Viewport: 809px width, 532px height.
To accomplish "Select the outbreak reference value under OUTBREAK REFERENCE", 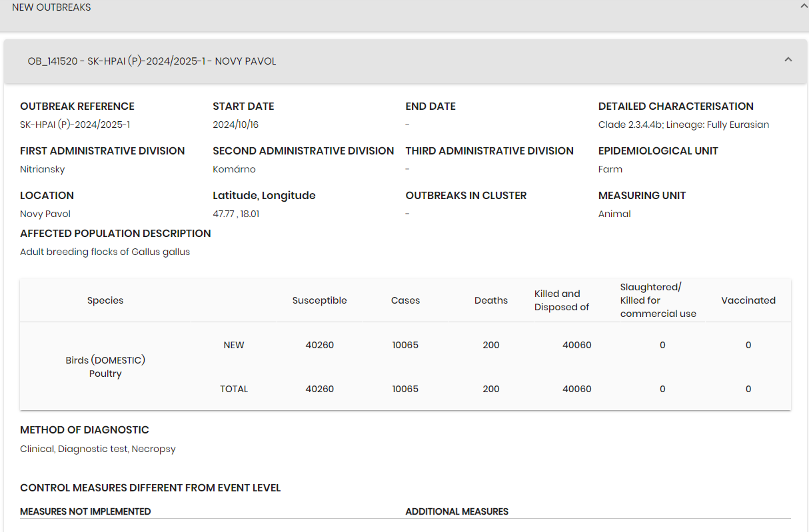I will point(75,125).
